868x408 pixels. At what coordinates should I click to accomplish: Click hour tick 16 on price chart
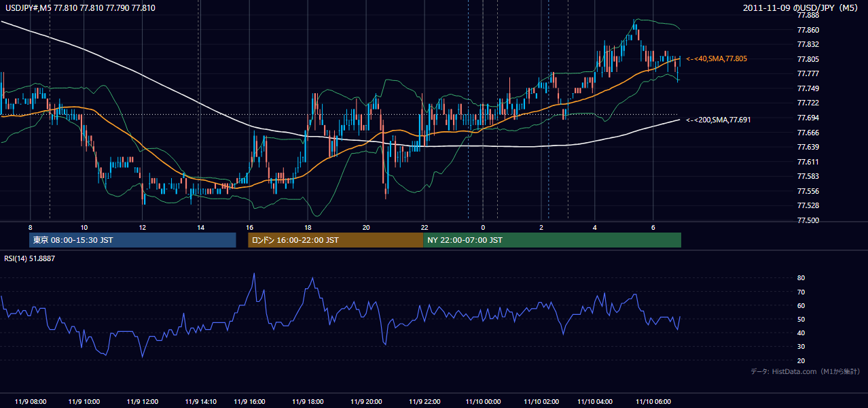coord(250,227)
